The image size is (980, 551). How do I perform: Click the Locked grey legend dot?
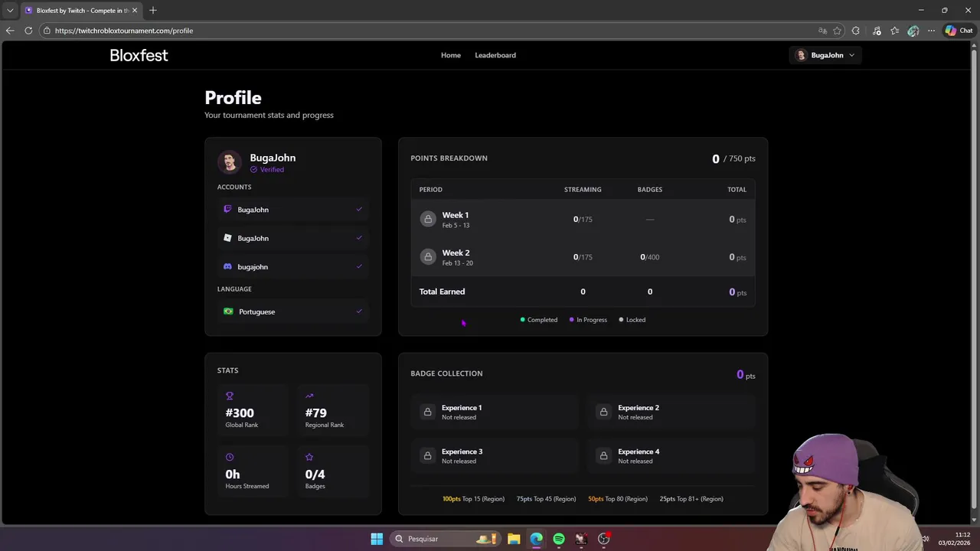[x=621, y=320]
